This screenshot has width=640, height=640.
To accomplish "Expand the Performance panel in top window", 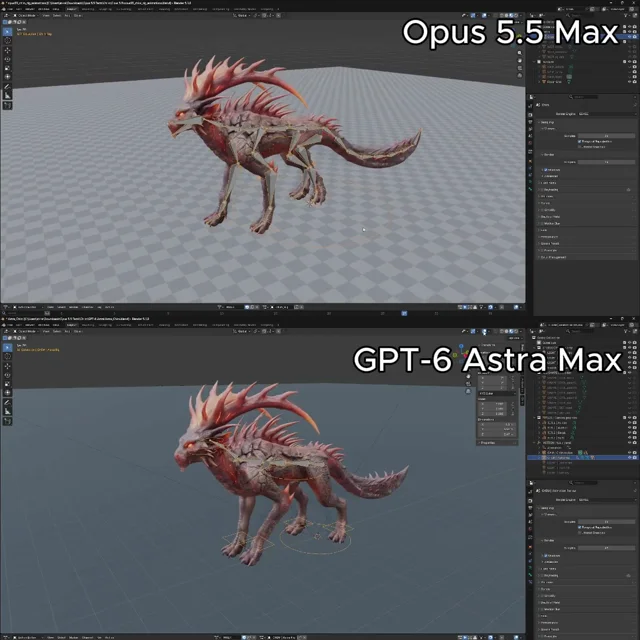I will pos(549,237).
